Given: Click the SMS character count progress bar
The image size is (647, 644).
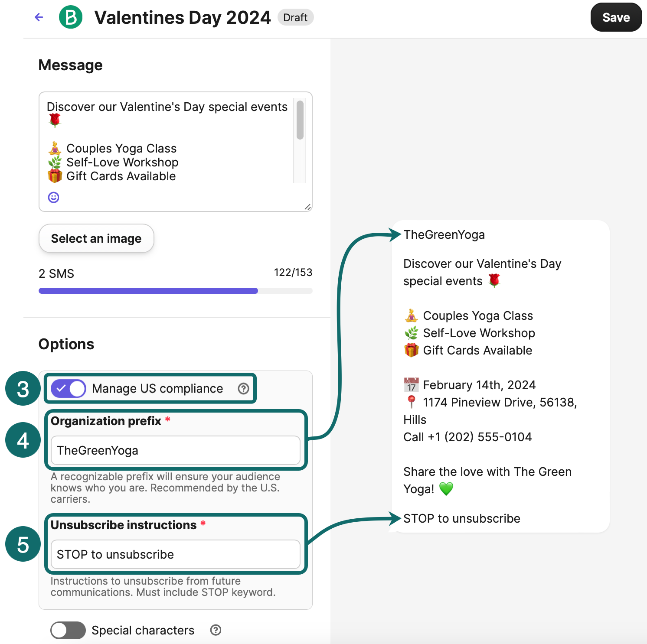Looking at the screenshot, I should [175, 290].
